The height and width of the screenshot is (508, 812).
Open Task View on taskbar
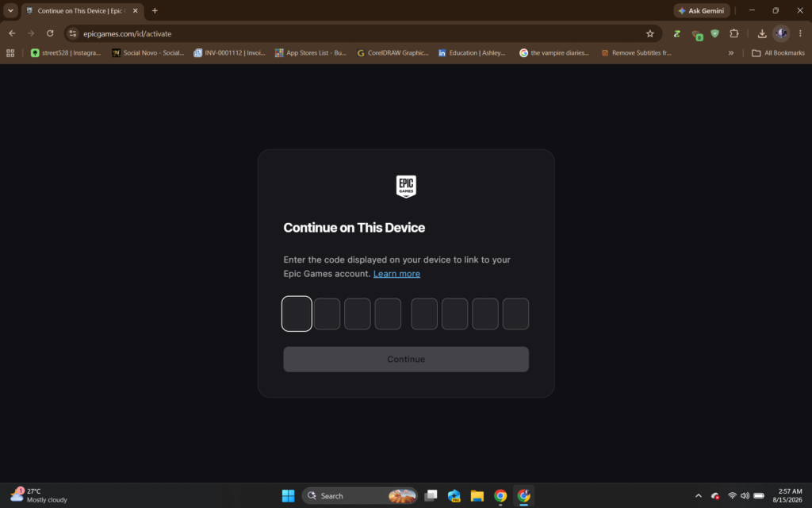[431, 495]
